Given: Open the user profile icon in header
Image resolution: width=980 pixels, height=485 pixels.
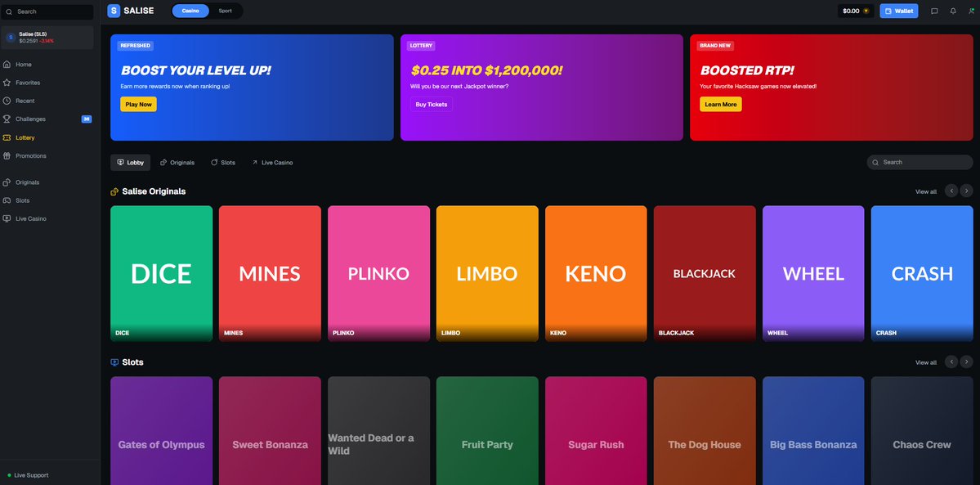Looking at the screenshot, I should tap(971, 11).
